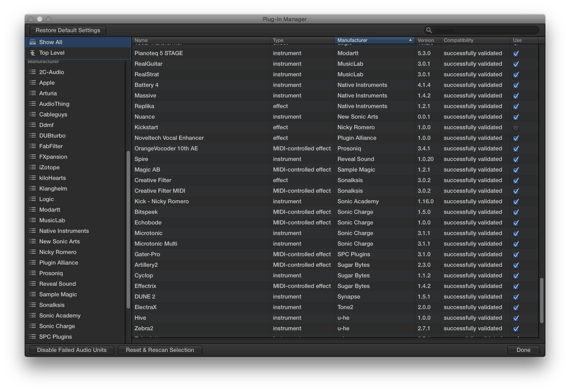Sort list by Use column header
The width and height of the screenshot is (570, 392).
click(524, 40)
